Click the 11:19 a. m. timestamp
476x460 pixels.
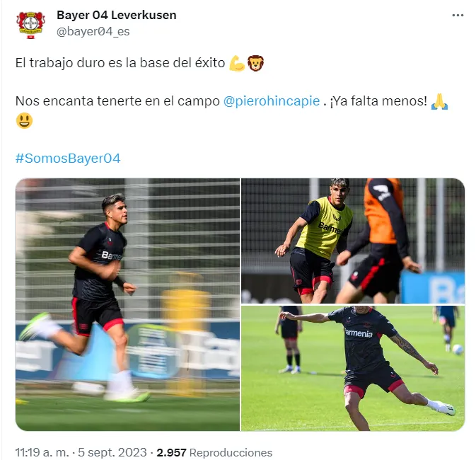pyautogui.click(x=42, y=452)
